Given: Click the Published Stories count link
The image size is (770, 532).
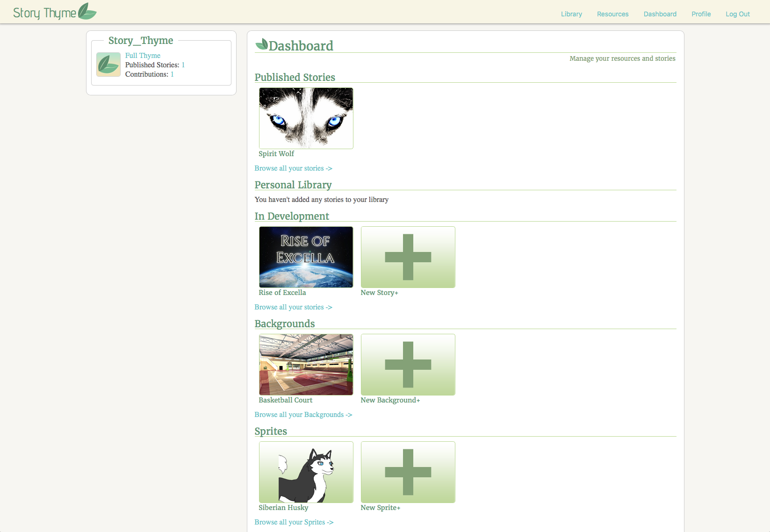Looking at the screenshot, I should 183,65.
